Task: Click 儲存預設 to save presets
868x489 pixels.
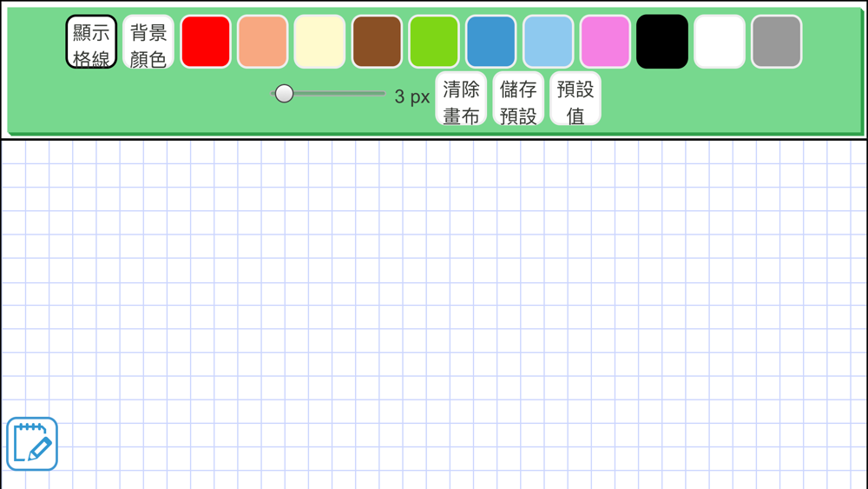Action: coord(518,98)
